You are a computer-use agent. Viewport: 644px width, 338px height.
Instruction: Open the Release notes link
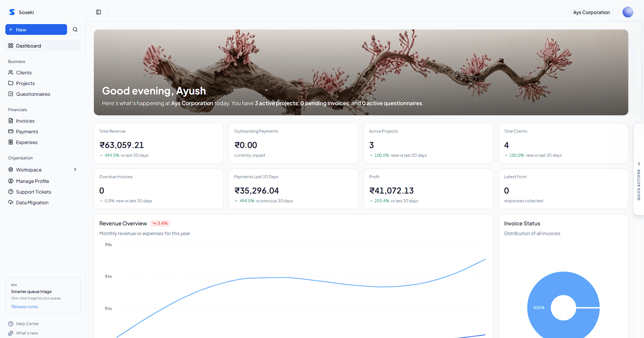[25, 307]
